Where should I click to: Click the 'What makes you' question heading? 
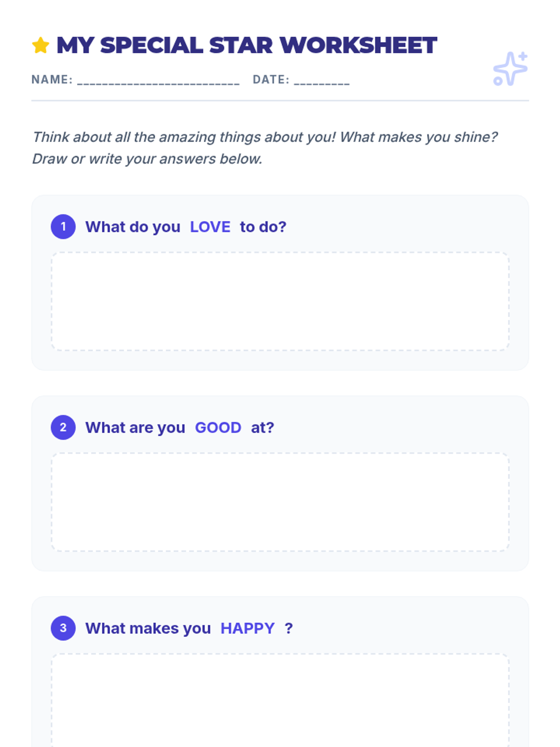(189, 628)
